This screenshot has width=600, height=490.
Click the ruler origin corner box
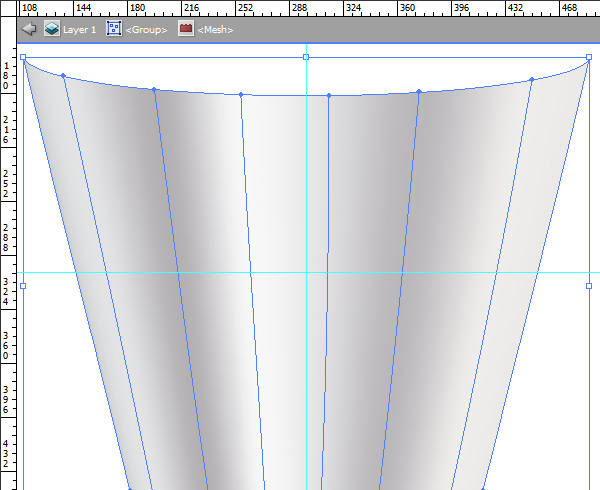(8, 8)
